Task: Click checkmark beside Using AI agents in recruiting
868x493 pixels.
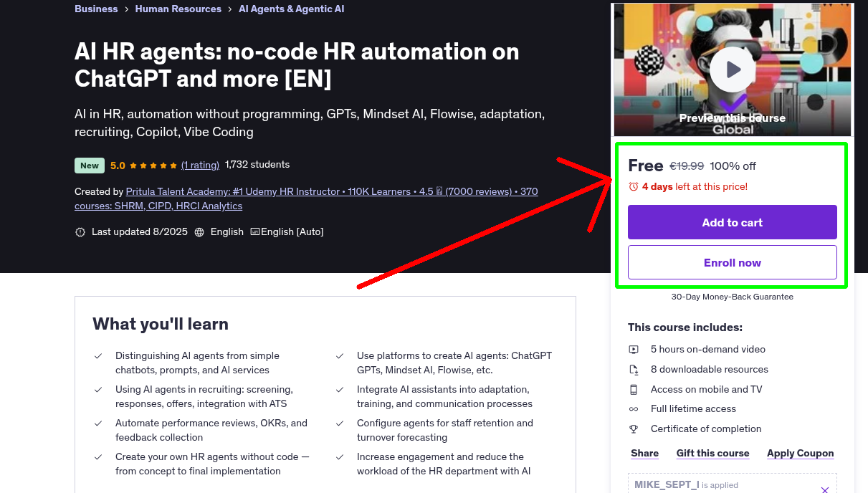Action: pos(98,389)
